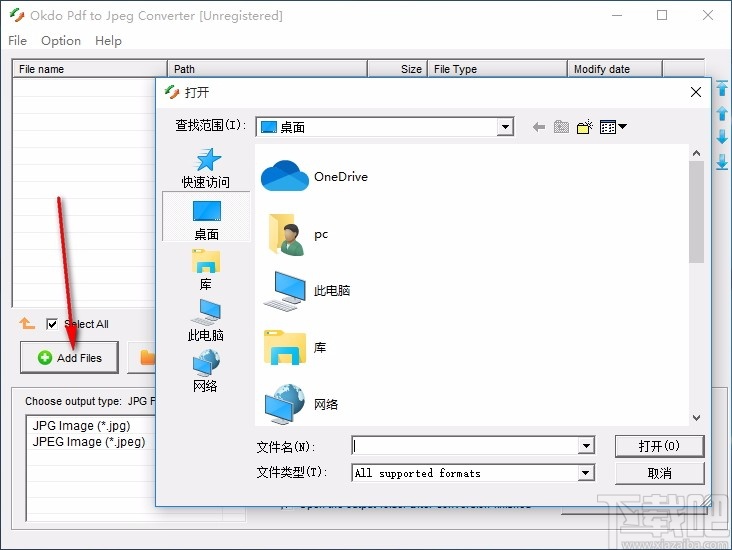Click the move-to-top arrow icon

coord(722,89)
